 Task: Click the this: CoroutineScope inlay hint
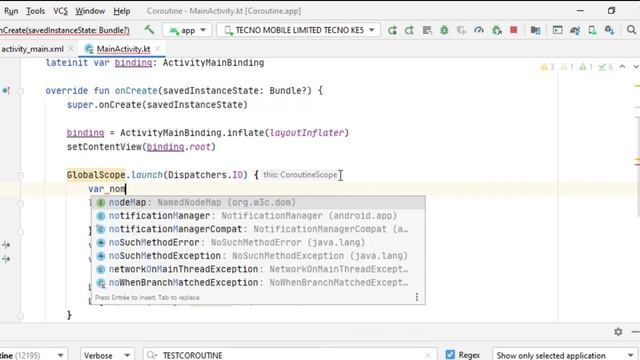[300, 175]
